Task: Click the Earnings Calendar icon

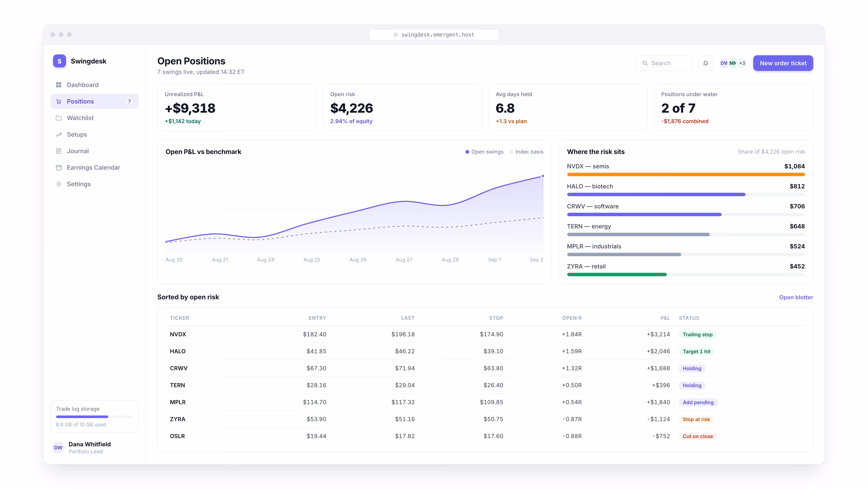Action: pyautogui.click(x=59, y=168)
